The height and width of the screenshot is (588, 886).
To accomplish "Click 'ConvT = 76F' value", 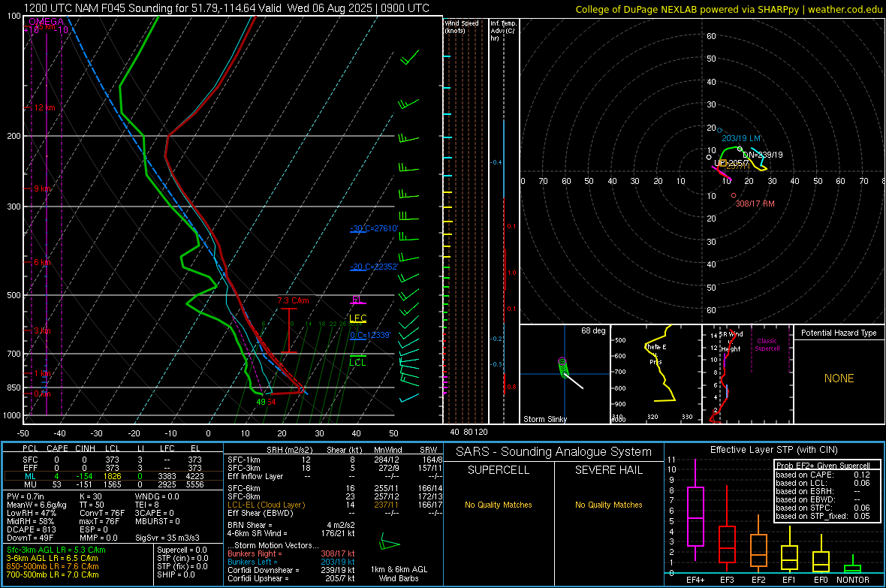I will tap(102, 514).
